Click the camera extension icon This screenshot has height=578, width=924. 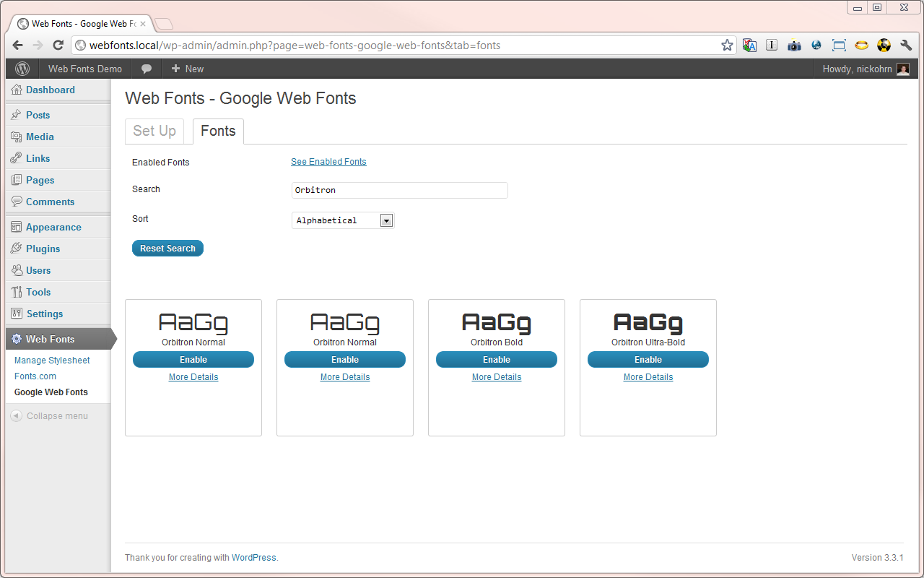(794, 46)
